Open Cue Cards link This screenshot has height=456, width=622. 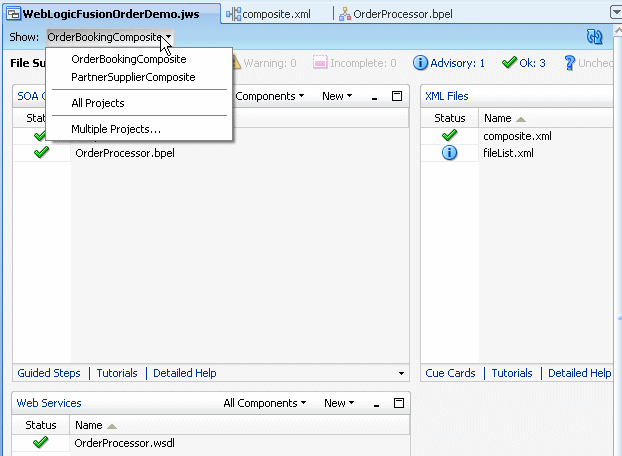coord(450,373)
